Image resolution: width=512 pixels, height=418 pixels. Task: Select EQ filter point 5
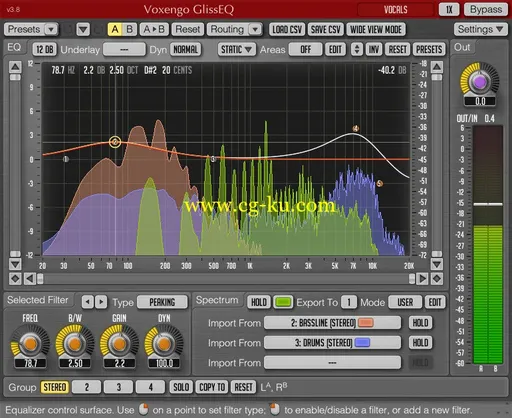(x=379, y=183)
